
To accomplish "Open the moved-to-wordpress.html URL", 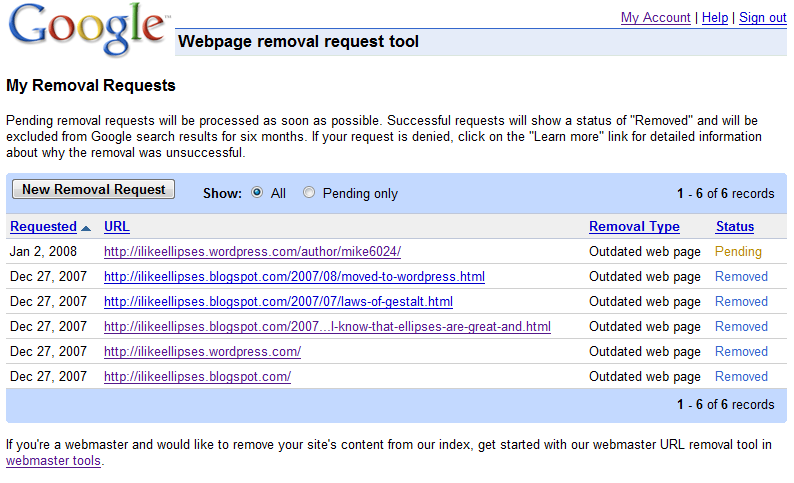I will (x=294, y=276).
